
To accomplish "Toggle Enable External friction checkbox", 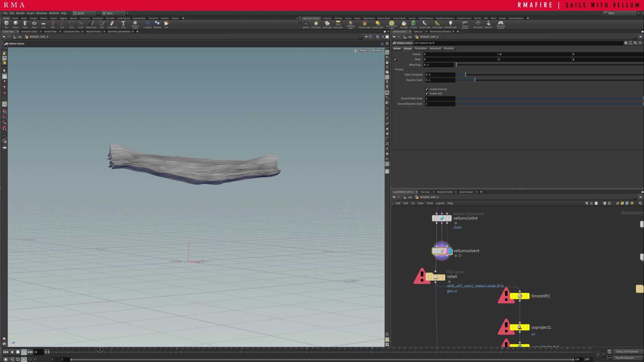I will (x=427, y=89).
